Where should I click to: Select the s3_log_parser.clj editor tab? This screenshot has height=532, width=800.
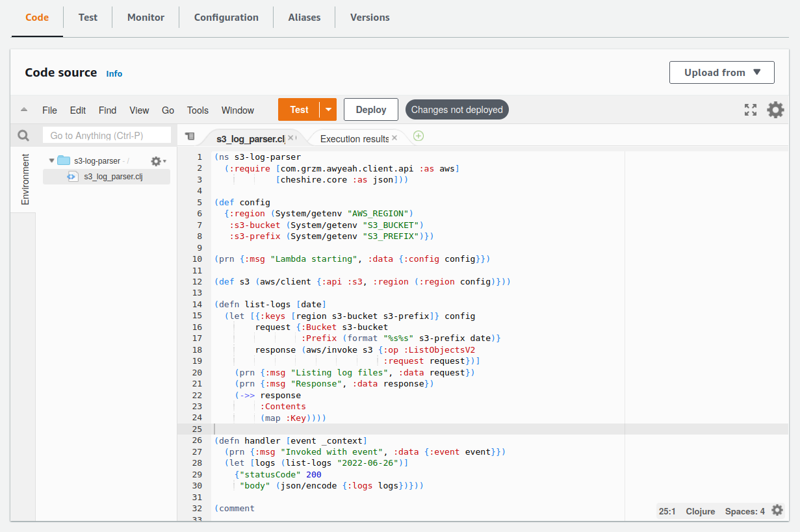click(250, 138)
